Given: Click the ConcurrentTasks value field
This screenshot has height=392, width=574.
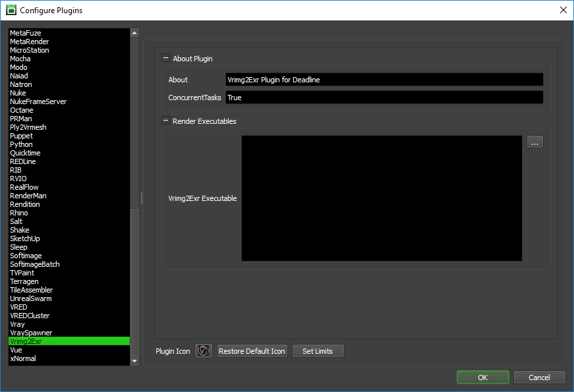Looking at the screenshot, I should pyautogui.click(x=384, y=98).
